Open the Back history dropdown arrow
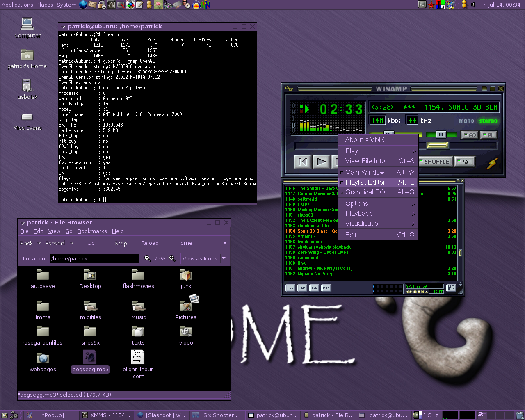Screen dimensions: 525x420 coord(39,243)
